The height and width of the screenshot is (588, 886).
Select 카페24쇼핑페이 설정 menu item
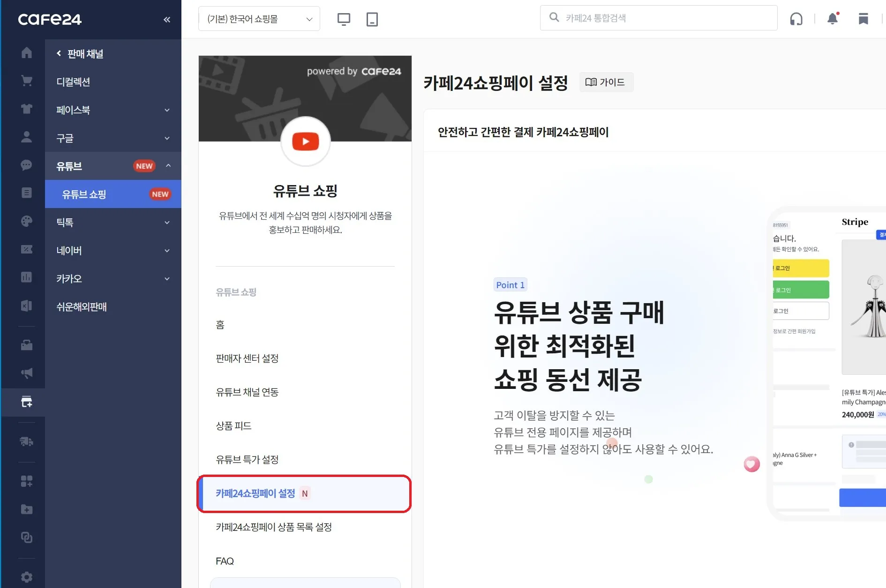coord(304,493)
